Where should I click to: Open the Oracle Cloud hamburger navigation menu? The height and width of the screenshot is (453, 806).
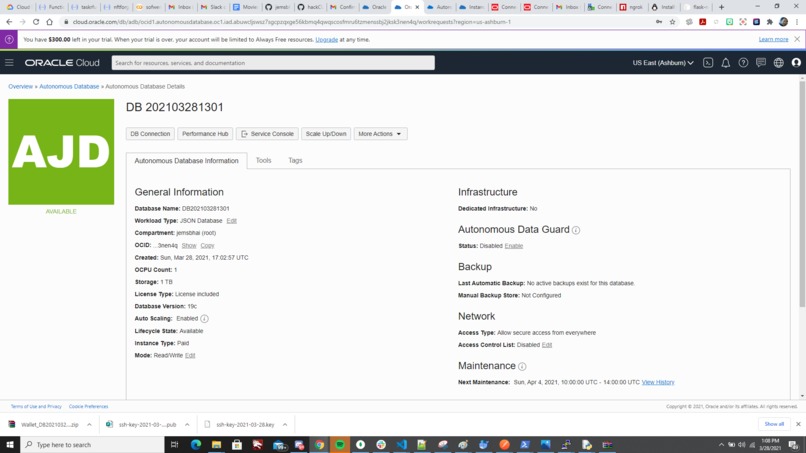[9, 63]
